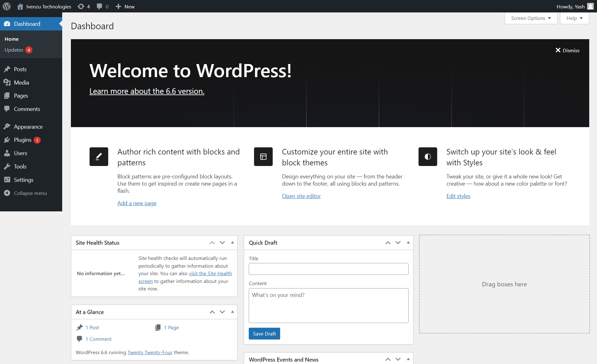Click the WordPress logo icon
The width and height of the screenshot is (597, 364).
tap(7, 7)
